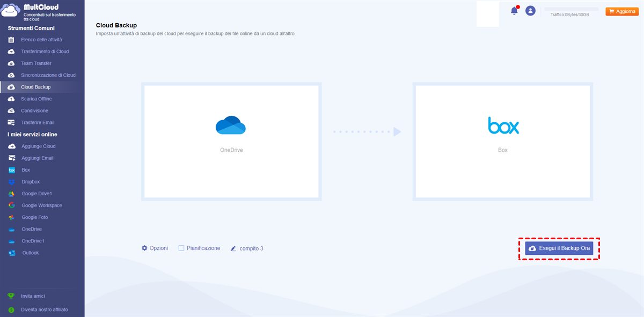Click the Google Drive1 icon
Screen dimensions: 644x317
click(x=11, y=194)
